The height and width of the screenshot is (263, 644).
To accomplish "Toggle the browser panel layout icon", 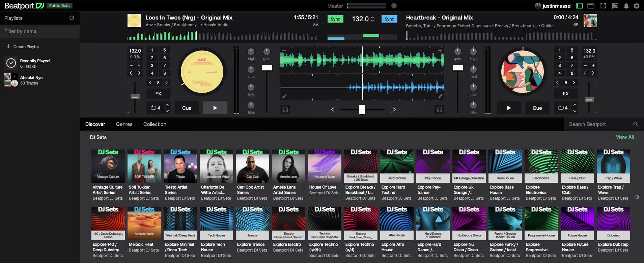I will coord(591,6).
